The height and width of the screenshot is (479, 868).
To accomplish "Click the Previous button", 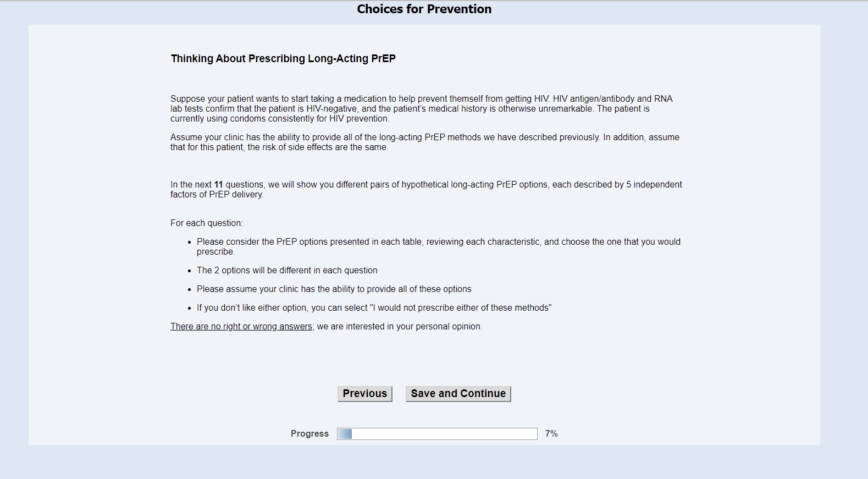I will (x=364, y=394).
